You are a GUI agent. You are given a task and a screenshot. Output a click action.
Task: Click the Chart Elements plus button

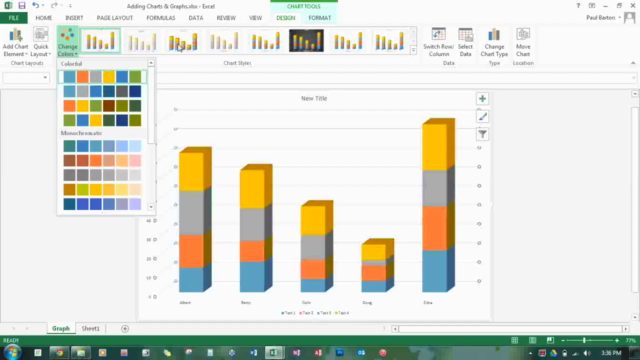(482, 99)
